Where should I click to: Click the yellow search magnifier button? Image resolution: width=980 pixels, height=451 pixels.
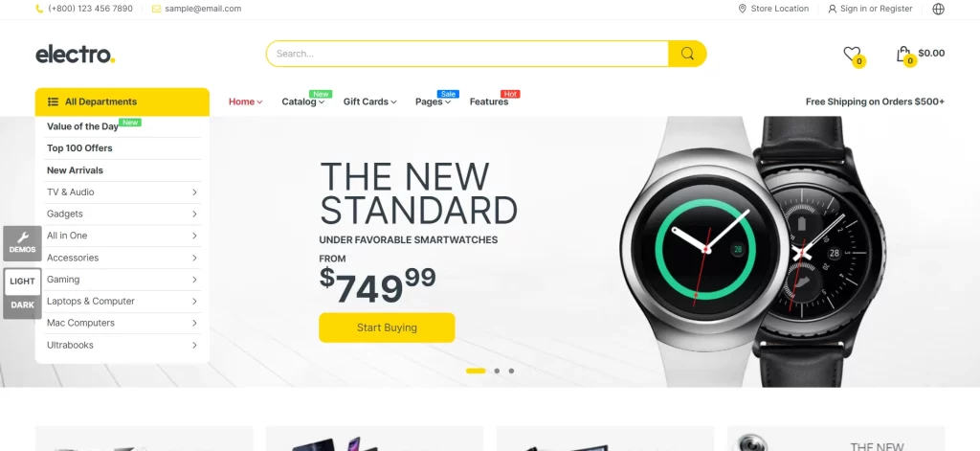point(687,54)
